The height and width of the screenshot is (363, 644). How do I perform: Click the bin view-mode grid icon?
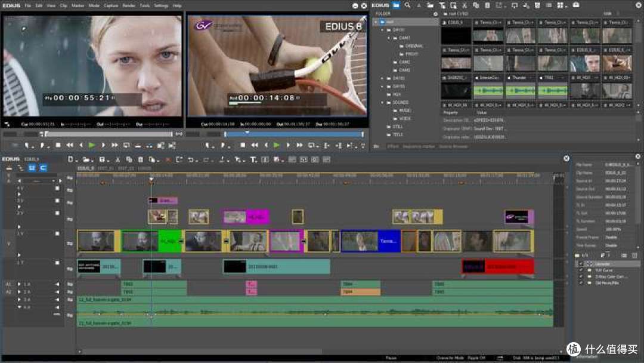560,5
